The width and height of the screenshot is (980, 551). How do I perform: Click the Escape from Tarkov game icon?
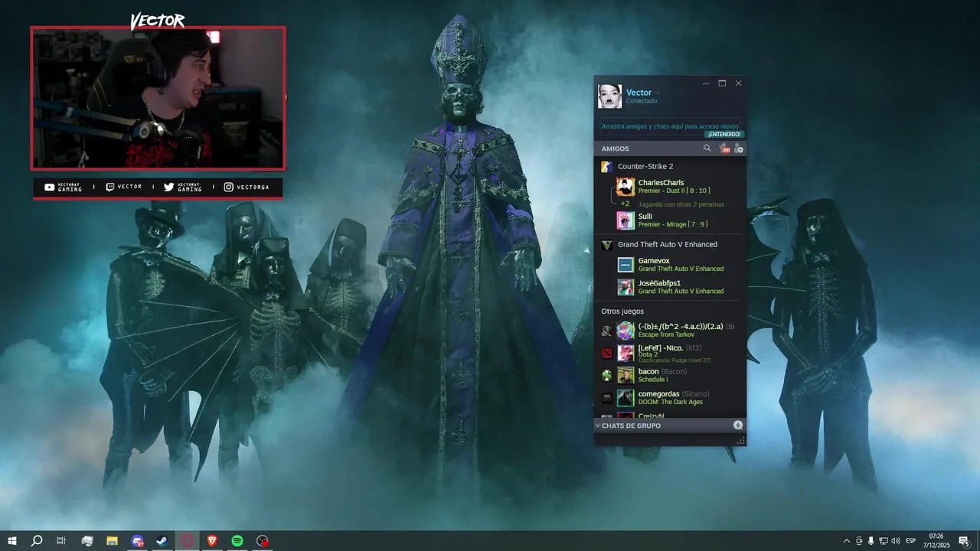[606, 331]
